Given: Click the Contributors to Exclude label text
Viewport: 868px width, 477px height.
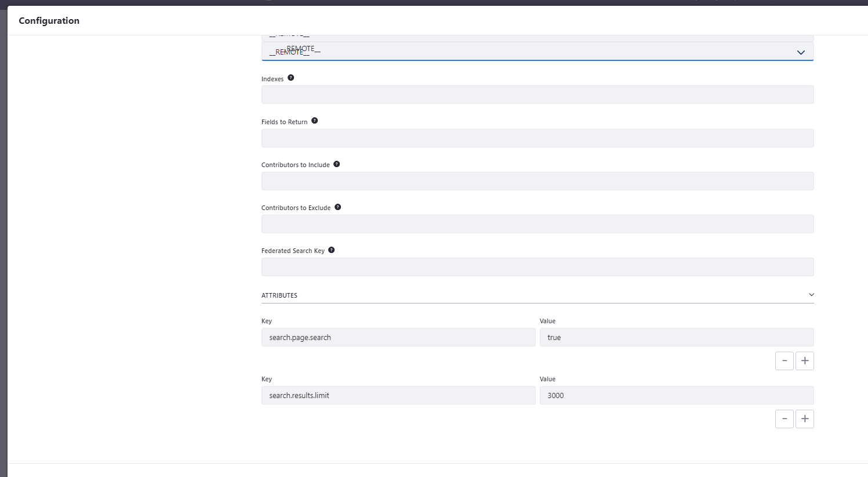Looking at the screenshot, I should 296,208.
